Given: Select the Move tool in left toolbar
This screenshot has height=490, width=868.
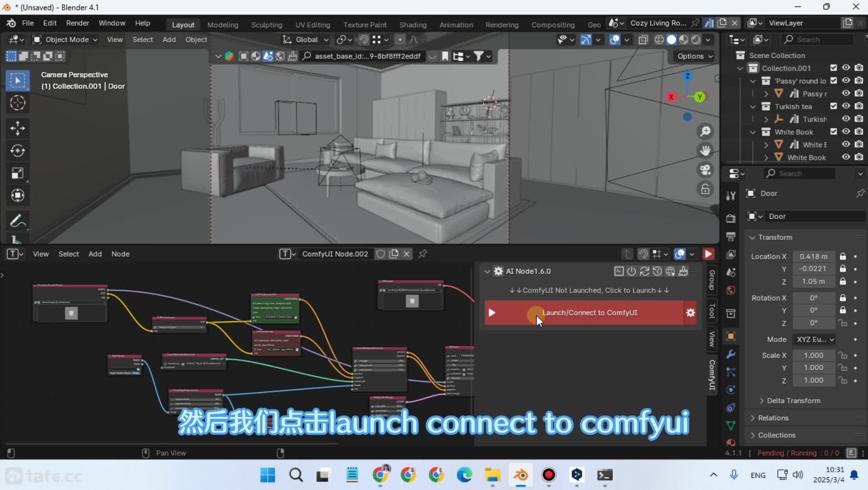Looking at the screenshot, I should (18, 128).
